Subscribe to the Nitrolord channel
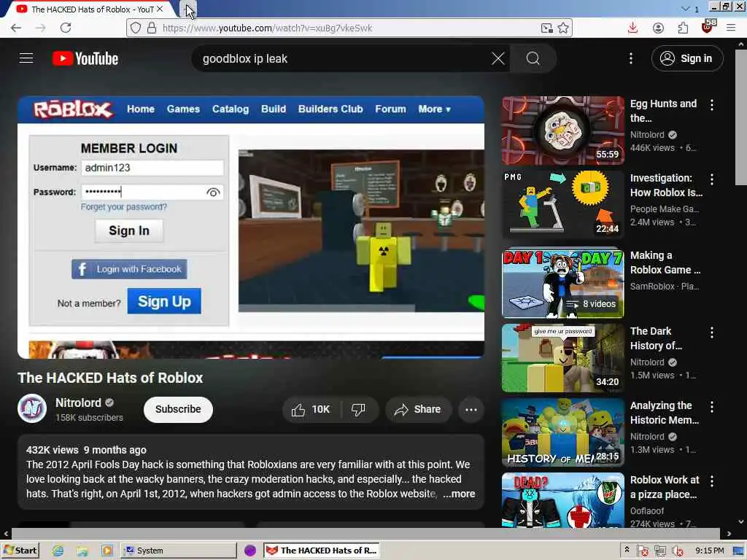This screenshot has height=560, width=747. (178, 410)
